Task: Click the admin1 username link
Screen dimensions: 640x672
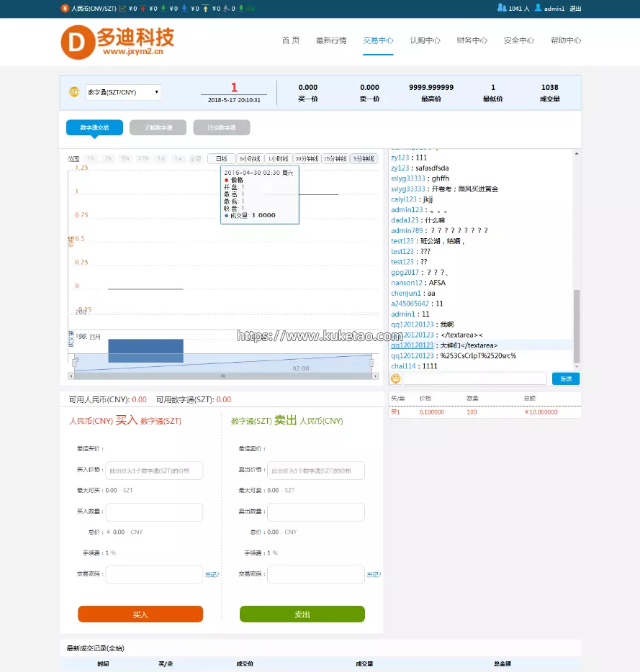Action: (554, 9)
